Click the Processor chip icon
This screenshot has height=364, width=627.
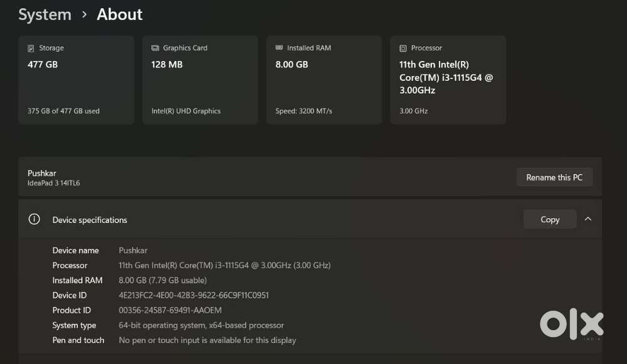[403, 48]
